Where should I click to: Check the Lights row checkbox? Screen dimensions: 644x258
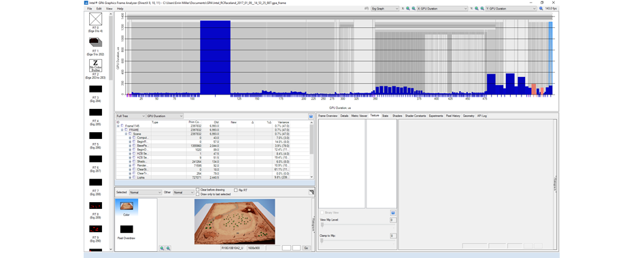tap(134, 177)
